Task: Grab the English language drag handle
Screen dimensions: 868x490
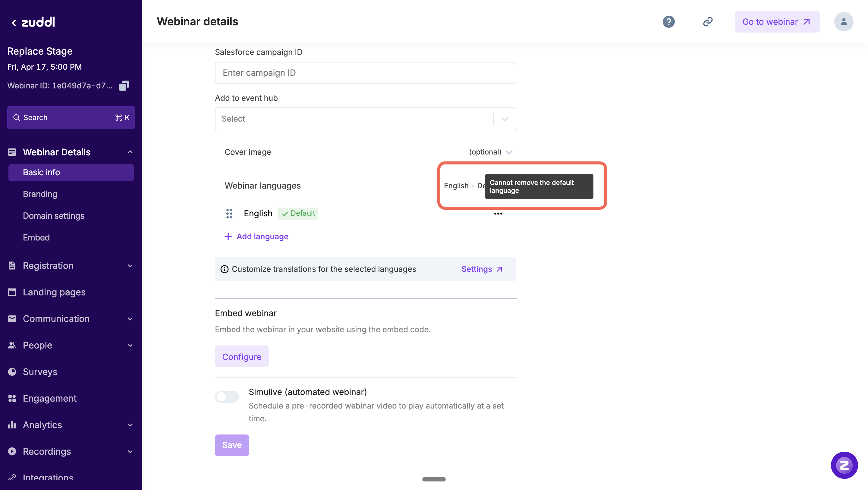Action: [229, 213]
